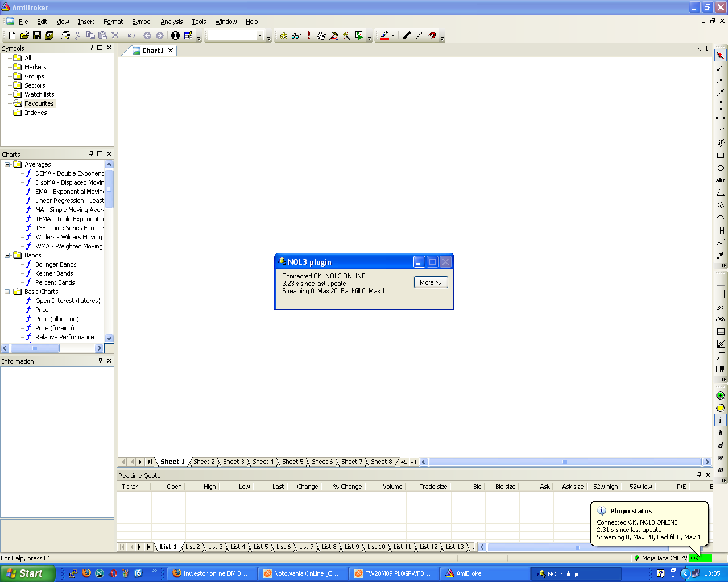Toggle pin on the Realtime Quote panel

(699, 475)
